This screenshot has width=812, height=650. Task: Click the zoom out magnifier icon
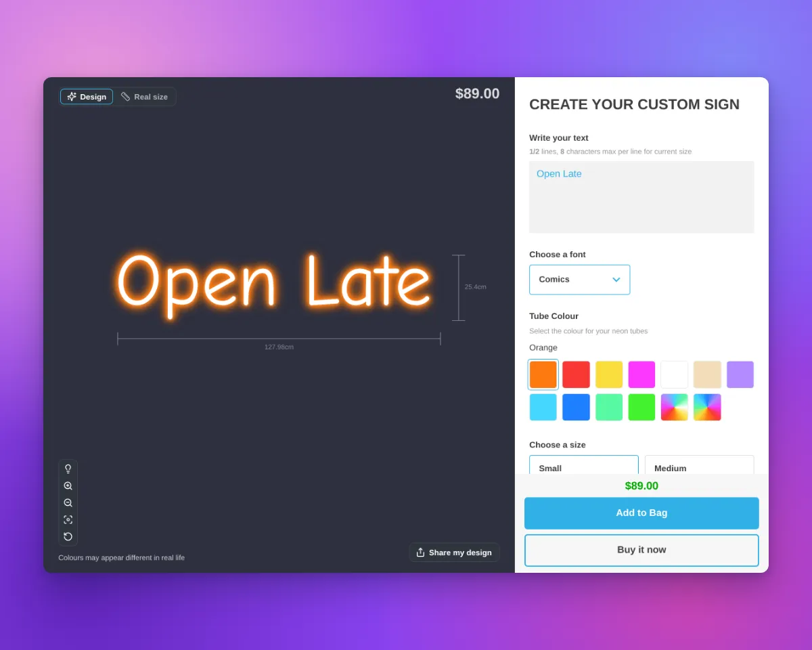pos(68,503)
